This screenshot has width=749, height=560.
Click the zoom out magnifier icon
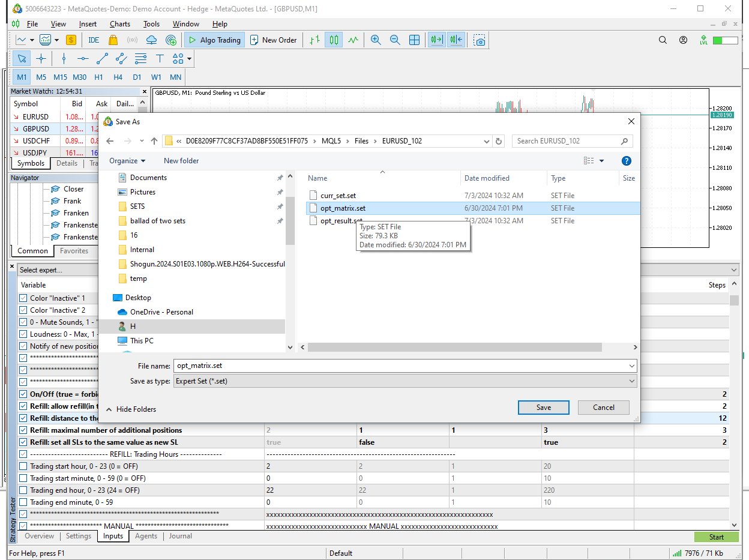click(395, 40)
